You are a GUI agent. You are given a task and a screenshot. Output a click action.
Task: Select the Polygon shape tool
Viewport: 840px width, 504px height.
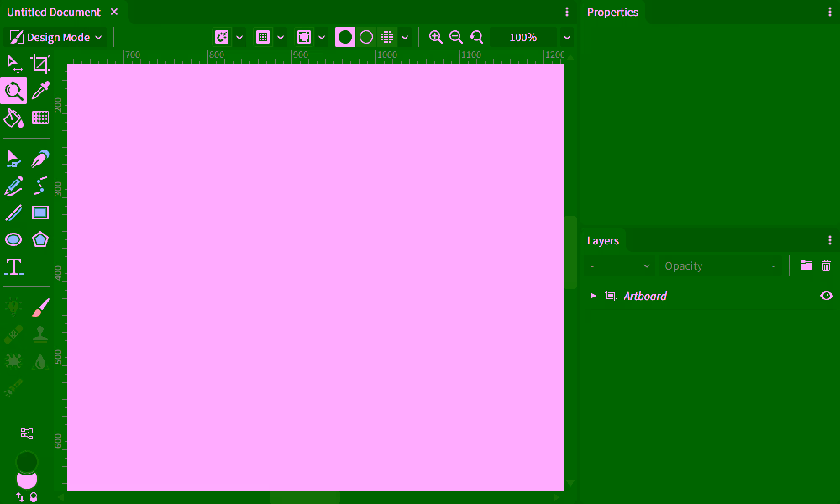coord(40,239)
